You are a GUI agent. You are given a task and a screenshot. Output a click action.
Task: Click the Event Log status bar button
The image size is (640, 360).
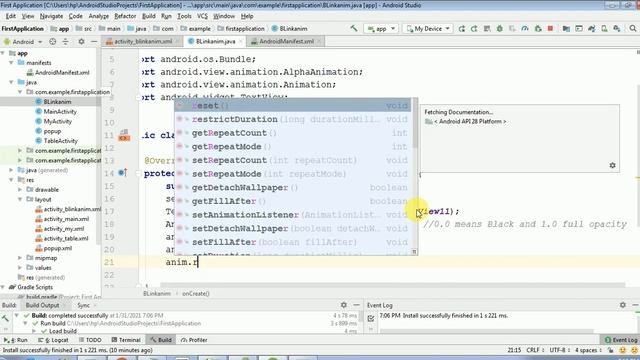620,340
